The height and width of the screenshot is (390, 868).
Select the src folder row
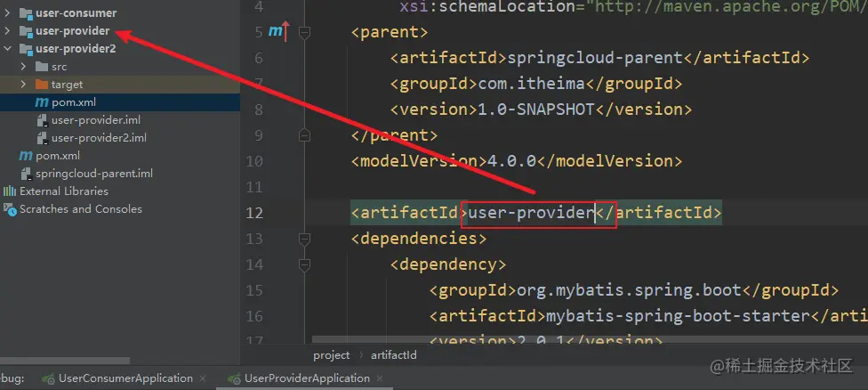[x=120, y=67]
